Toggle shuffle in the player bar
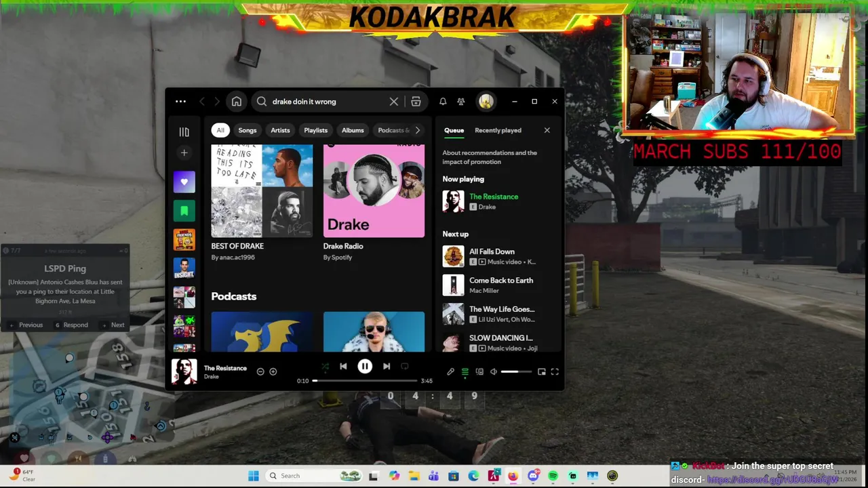 (325, 367)
